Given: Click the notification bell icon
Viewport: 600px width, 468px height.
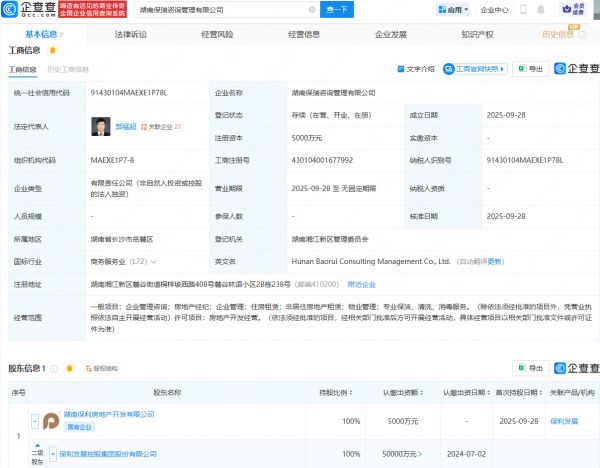Looking at the screenshot, I should point(540,10).
